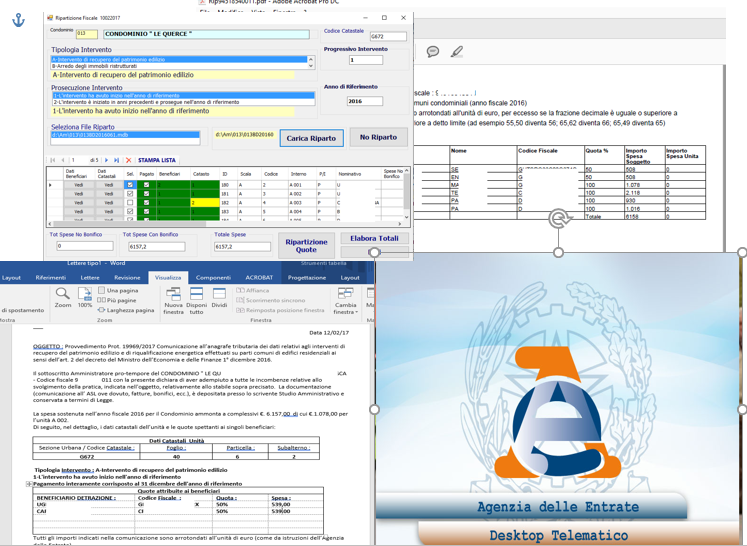Click STAMPA LISTA in the navigator bar
The width and height of the screenshot is (747, 546).
coord(157,160)
